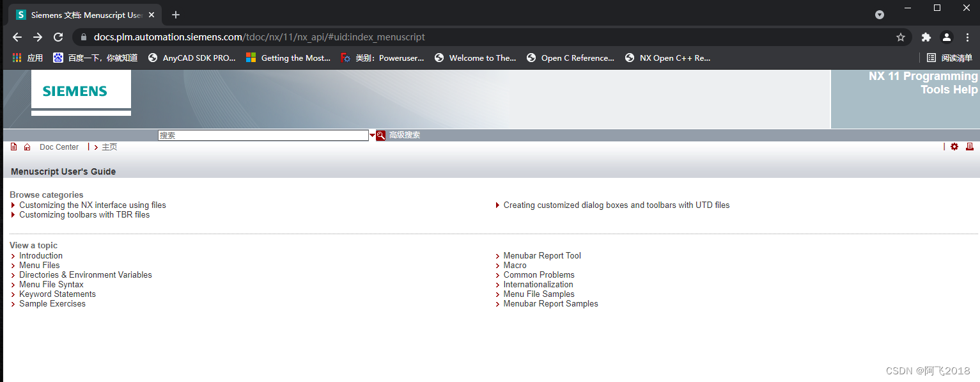
Task: Open settings via the red gear icon
Action: click(x=954, y=147)
